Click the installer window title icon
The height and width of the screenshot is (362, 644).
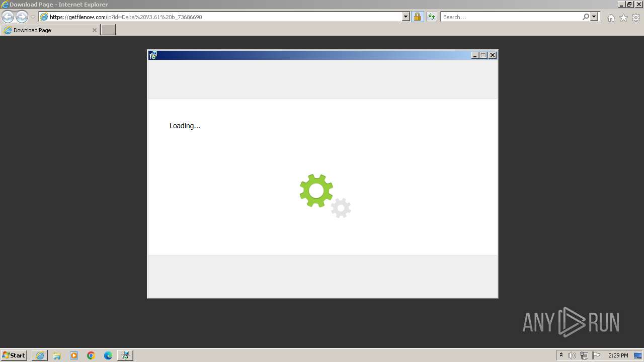coord(153,55)
